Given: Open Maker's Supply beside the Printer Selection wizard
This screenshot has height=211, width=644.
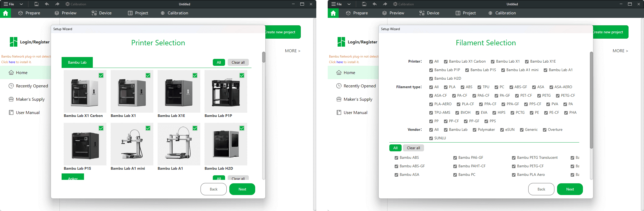Looking at the screenshot, I should click(30, 99).
